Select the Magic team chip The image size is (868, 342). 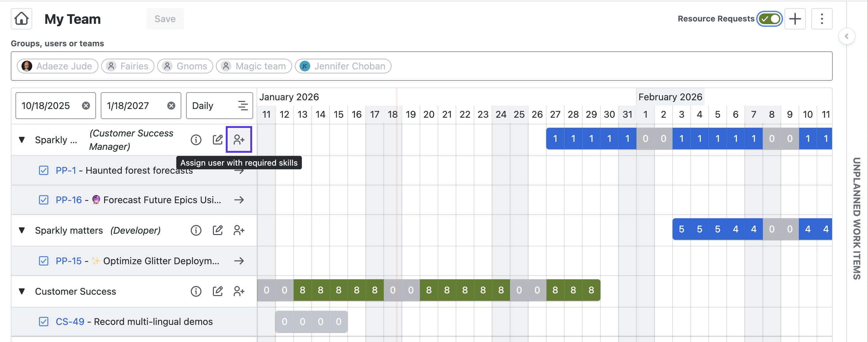[254, 66]
